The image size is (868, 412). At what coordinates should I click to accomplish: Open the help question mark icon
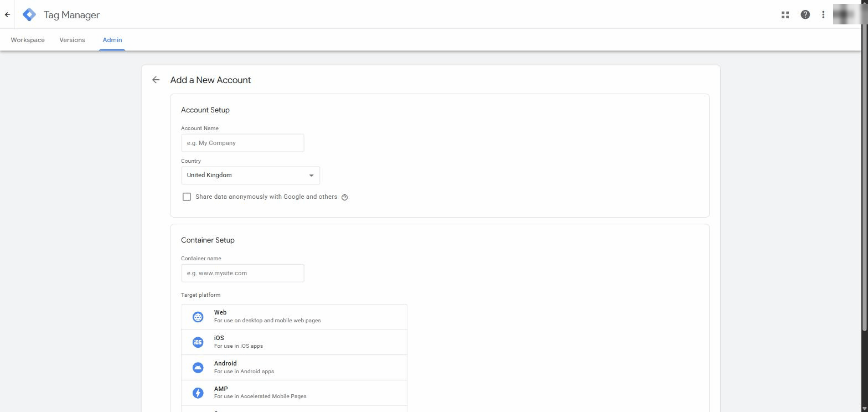[x=805, y=15]
